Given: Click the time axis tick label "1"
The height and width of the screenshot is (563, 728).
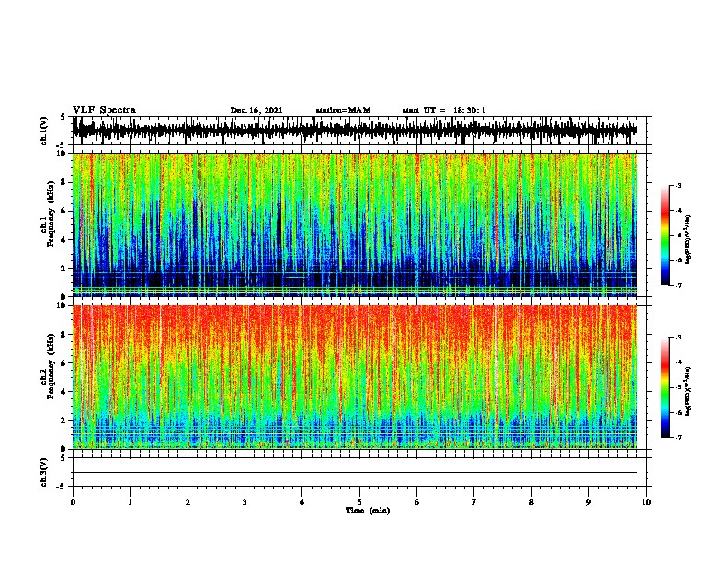Looking at the screenshot, I should coord(130,502).
